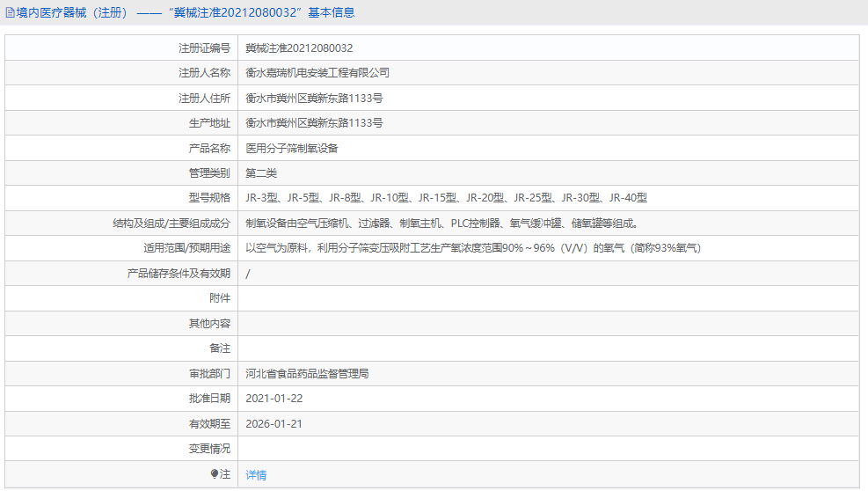Image resolution: width=868 pixels, height=491 pixels.
Task: Click the address value in the 注册人住所 row
Action: 314,99
